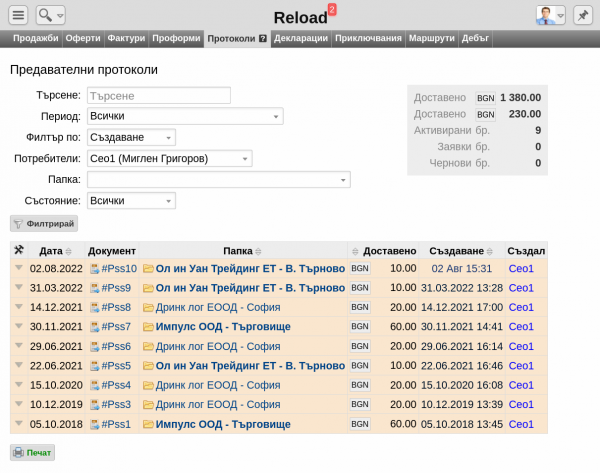
Task: Click the pin icon in the header
Action: pos(582,15)
